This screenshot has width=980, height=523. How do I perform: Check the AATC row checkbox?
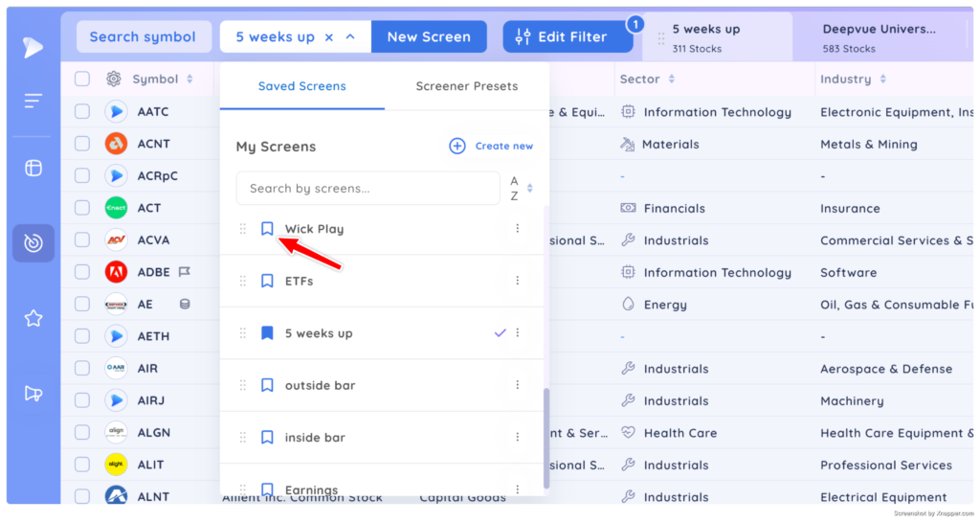click(82, 111)
